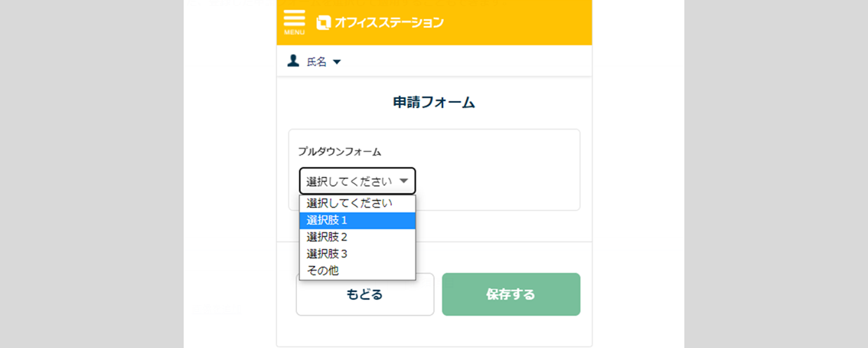This screenshot has width=868, height=348.
Task: Click the 申請フォーム page heading
Action: 434,102
